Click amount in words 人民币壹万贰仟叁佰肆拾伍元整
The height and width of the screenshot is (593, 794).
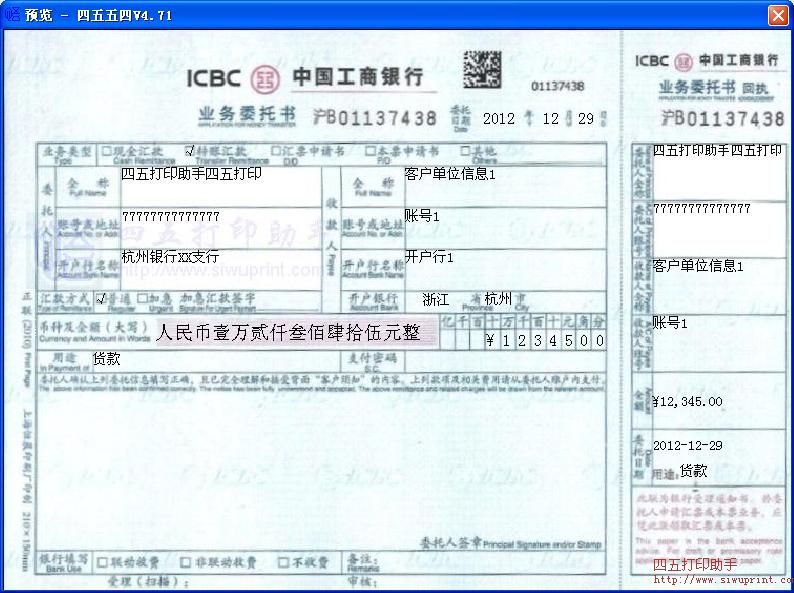pyautogui.click(x=288, y=333)
